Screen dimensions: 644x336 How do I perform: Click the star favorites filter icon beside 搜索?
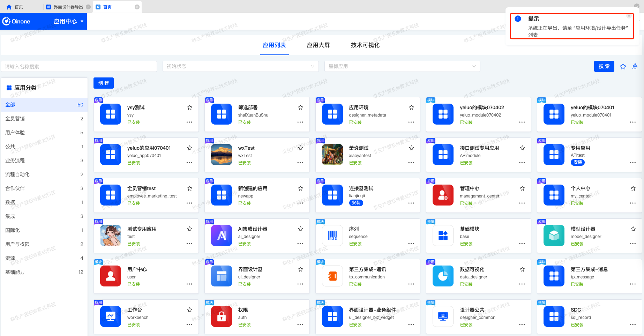click(623, 66)
